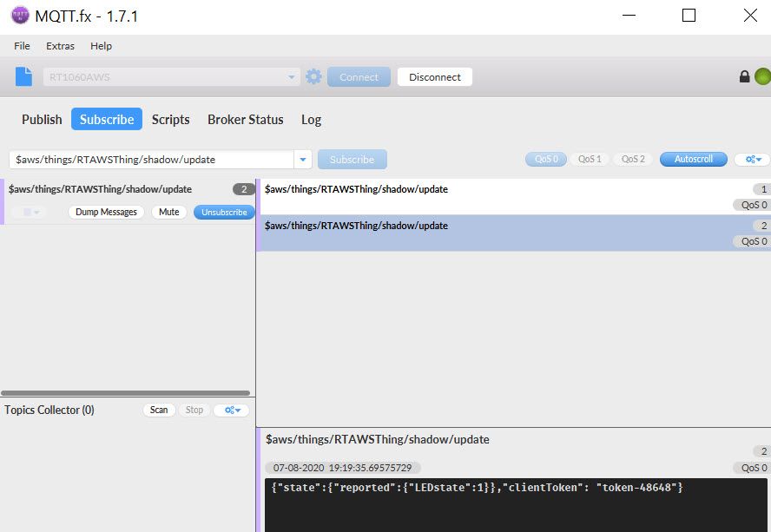
Task: Select message 2 in received list
Action: pos(513,233)
